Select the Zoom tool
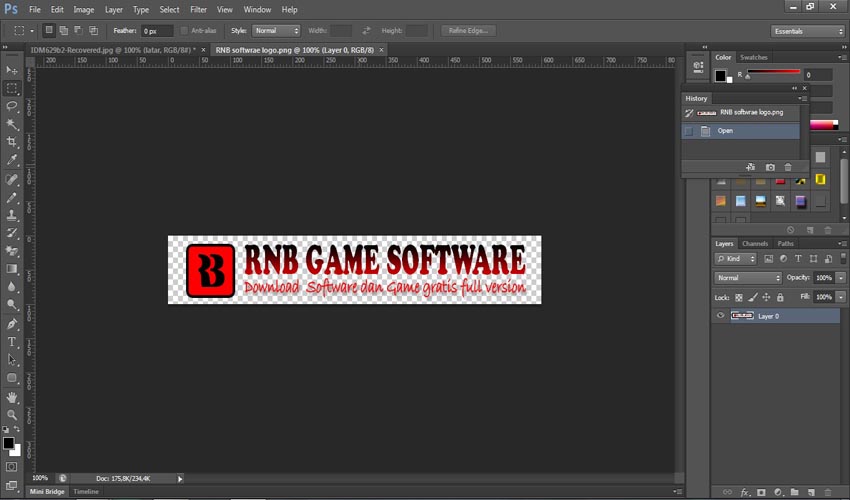850x500 pixels. (x=12, y=415)
